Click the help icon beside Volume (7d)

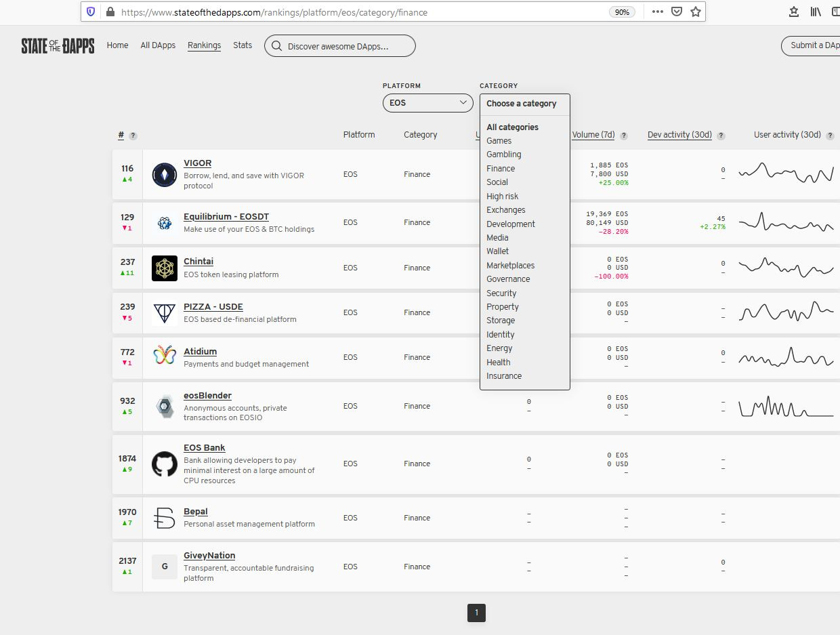[623, 136]
